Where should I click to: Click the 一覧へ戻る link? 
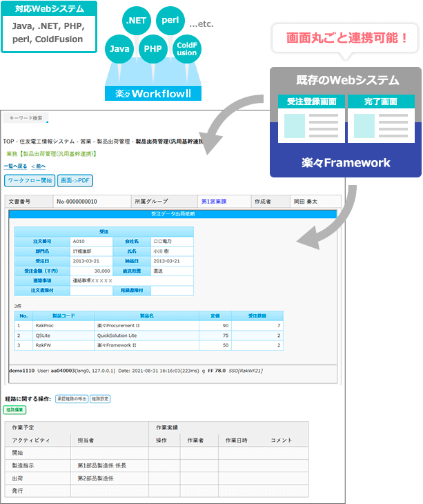15,166
